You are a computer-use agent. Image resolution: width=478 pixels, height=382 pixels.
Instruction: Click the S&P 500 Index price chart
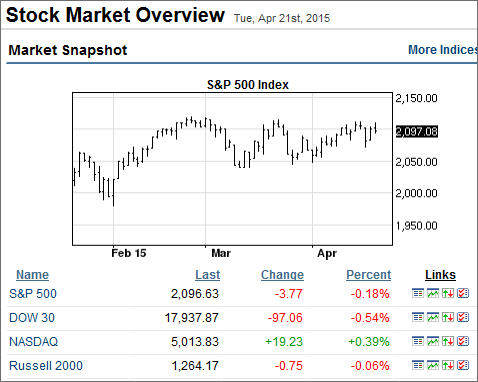[x=232, y=169]
